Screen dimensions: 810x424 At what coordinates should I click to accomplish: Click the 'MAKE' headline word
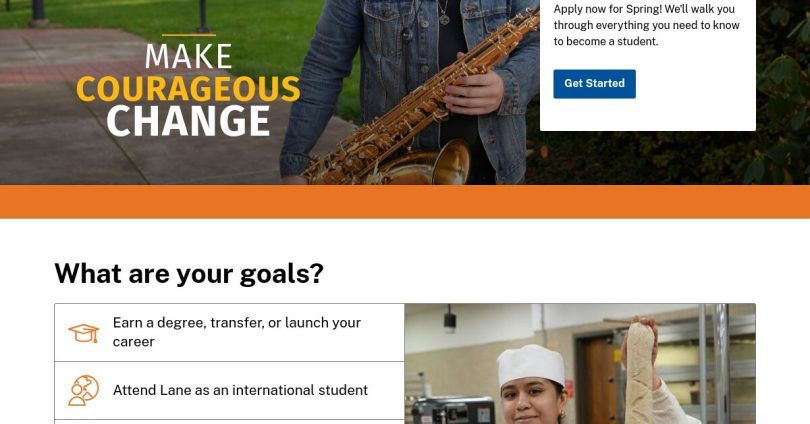click(188, 56)
